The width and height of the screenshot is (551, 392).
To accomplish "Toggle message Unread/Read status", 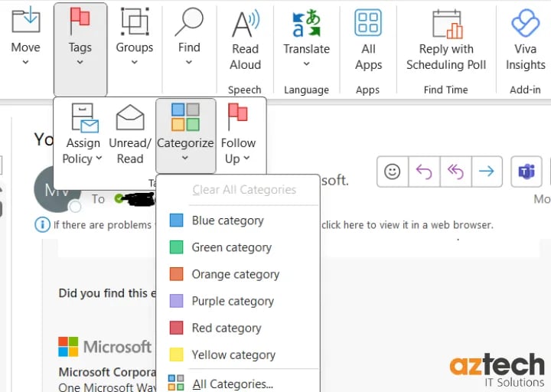I will pyautogui.click(x=130, y=134).
